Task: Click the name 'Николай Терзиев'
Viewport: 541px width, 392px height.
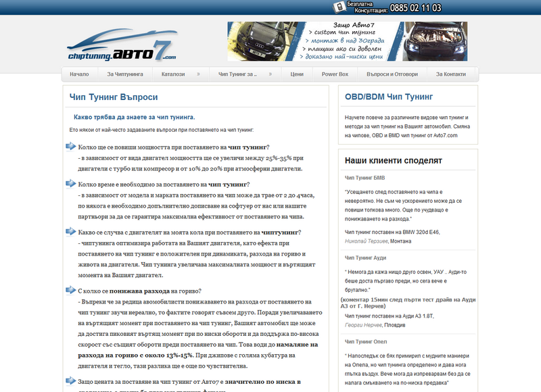Action: click(x=367, y=241)
